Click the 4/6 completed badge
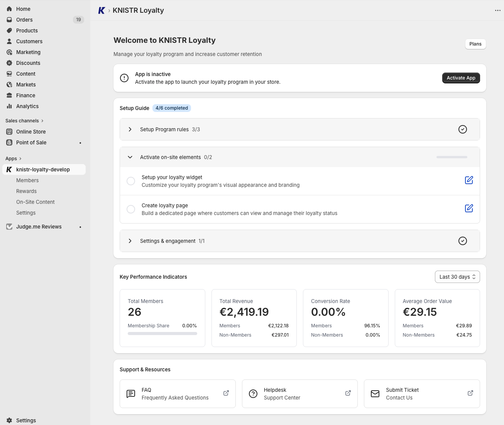Viewport: 504px width, 425px height. (172, 108)
